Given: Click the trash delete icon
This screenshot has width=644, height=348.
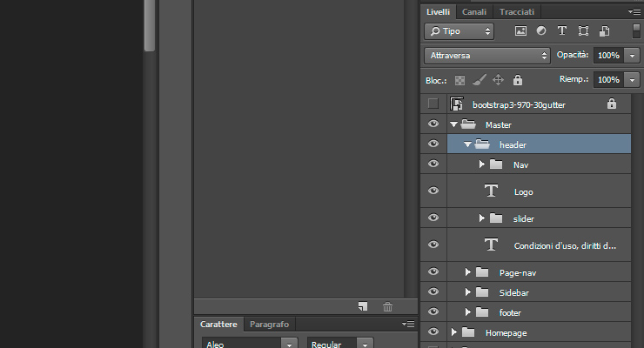Looking at the screenshot, I should [x=388, y=306].
